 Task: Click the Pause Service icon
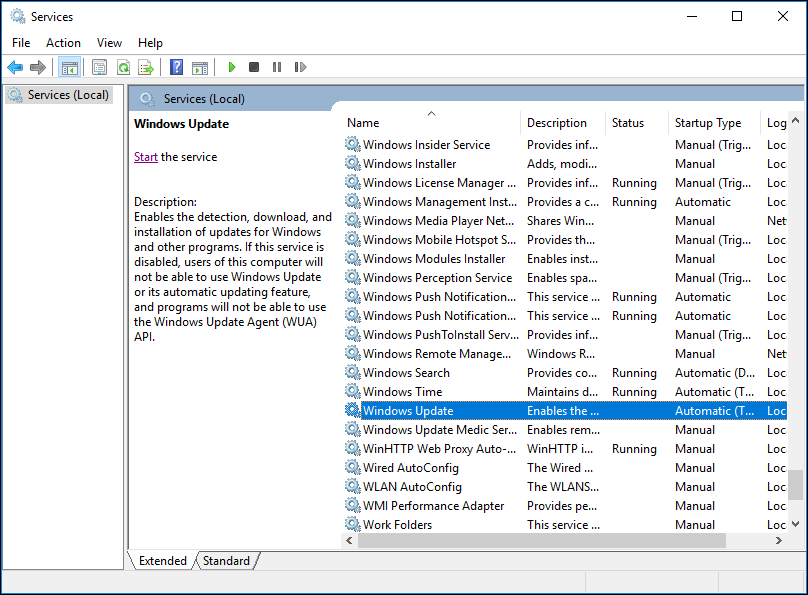point(277,67)
